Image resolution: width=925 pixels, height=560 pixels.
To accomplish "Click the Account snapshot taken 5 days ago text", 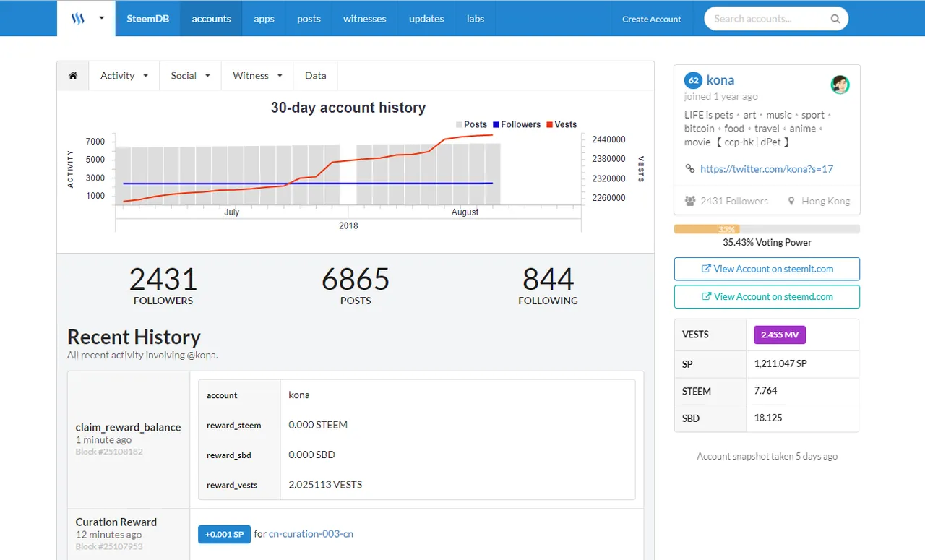I will coord(767,456).
